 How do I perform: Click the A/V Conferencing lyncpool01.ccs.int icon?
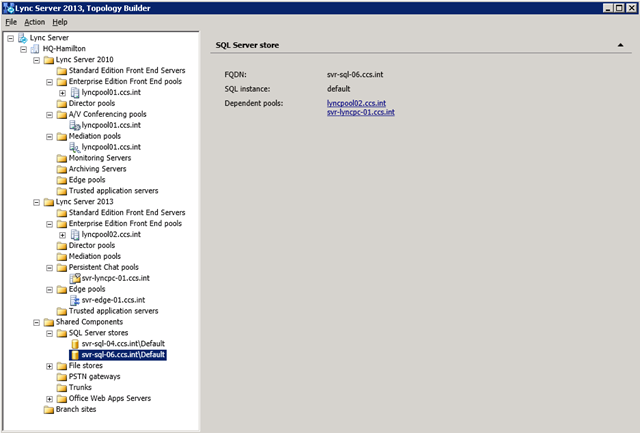coord(75,125)
